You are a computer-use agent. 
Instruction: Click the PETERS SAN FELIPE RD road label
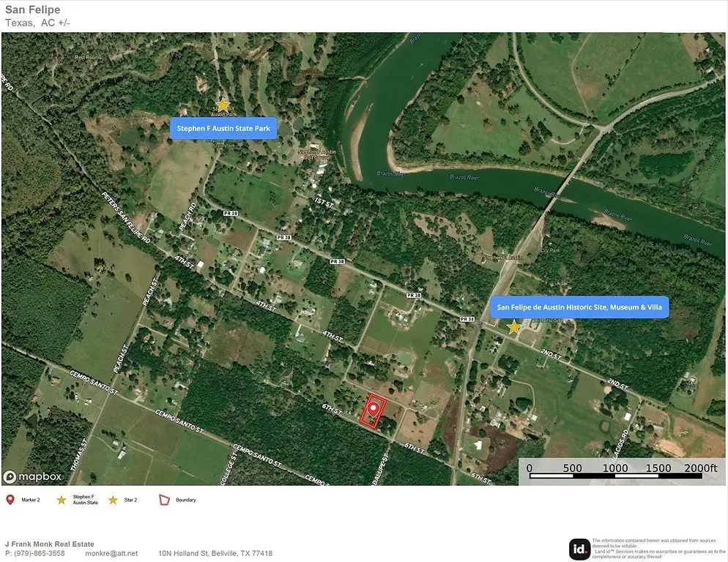click(x=125, y=219)
